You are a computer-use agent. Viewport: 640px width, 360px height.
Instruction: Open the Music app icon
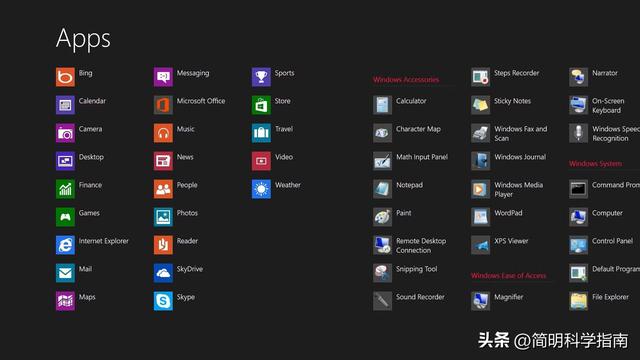click(163, 133)
